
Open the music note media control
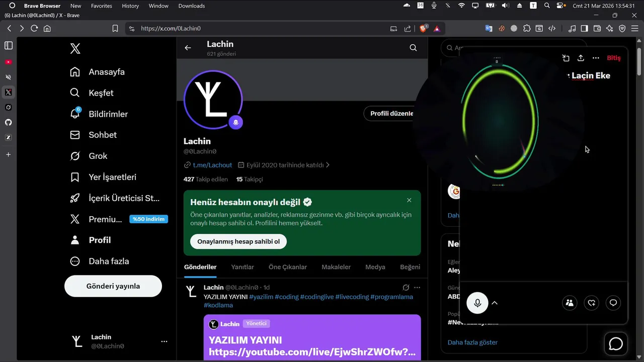tap(572, 29)
